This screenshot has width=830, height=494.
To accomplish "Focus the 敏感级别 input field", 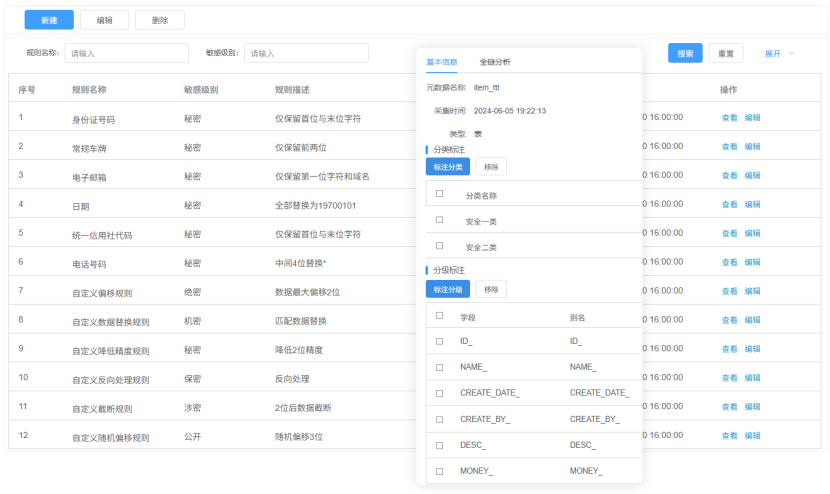I will point(306,53).
